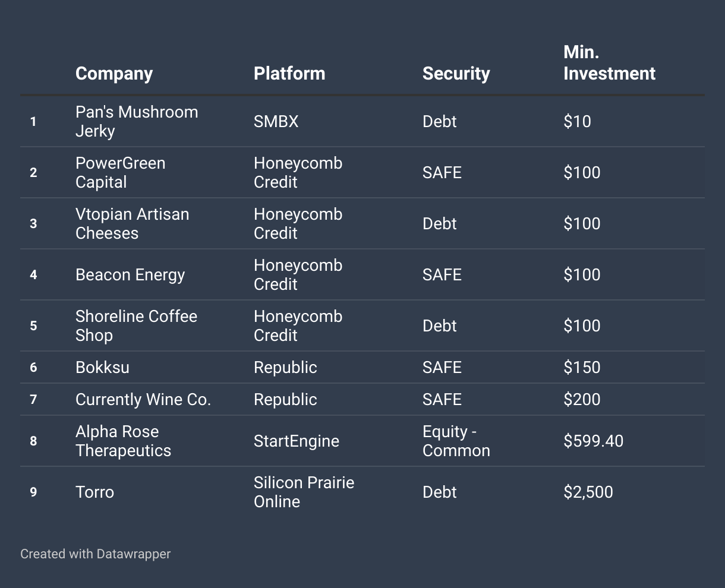Click Vtopian Artisan Cheeses entry

132,223
